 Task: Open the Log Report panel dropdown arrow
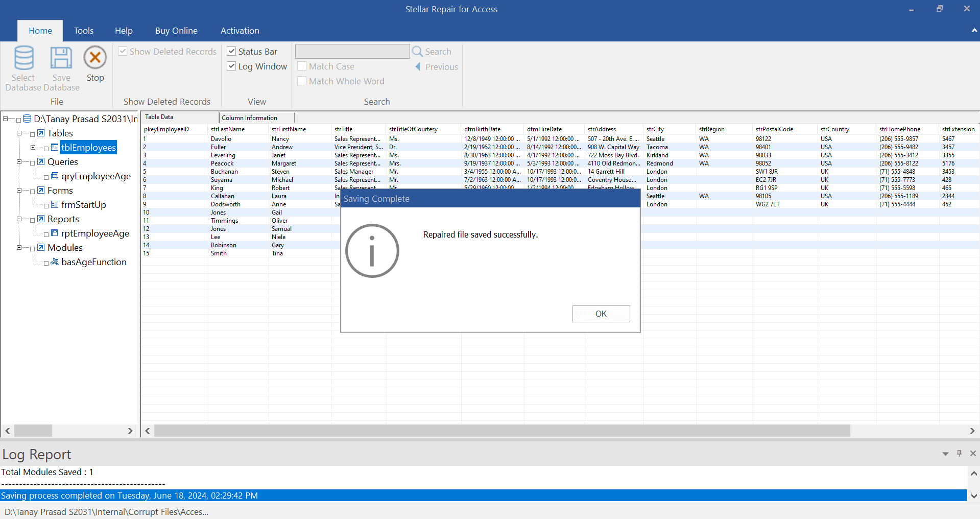tap(945, 454)
